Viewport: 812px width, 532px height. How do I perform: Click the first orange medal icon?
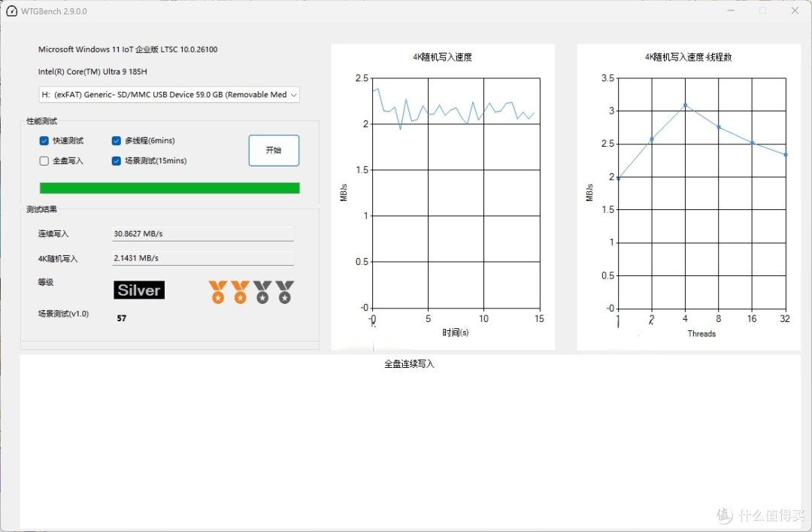point(218,292)
